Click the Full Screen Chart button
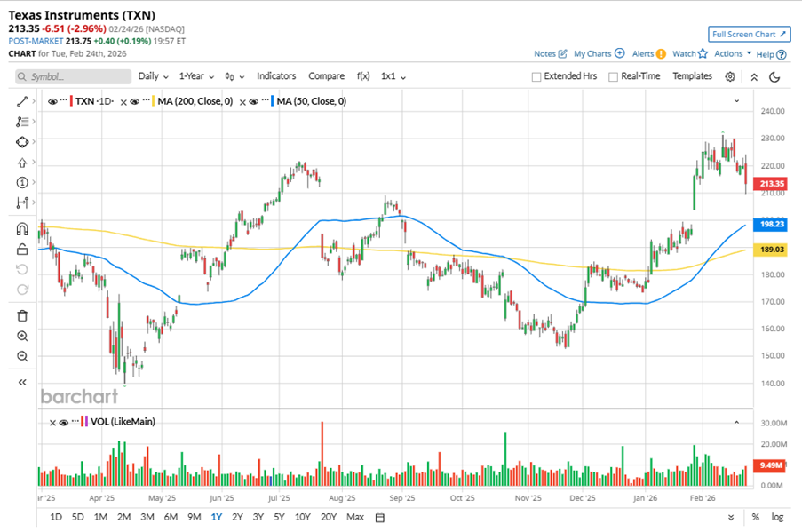 [x=750, y=34]
